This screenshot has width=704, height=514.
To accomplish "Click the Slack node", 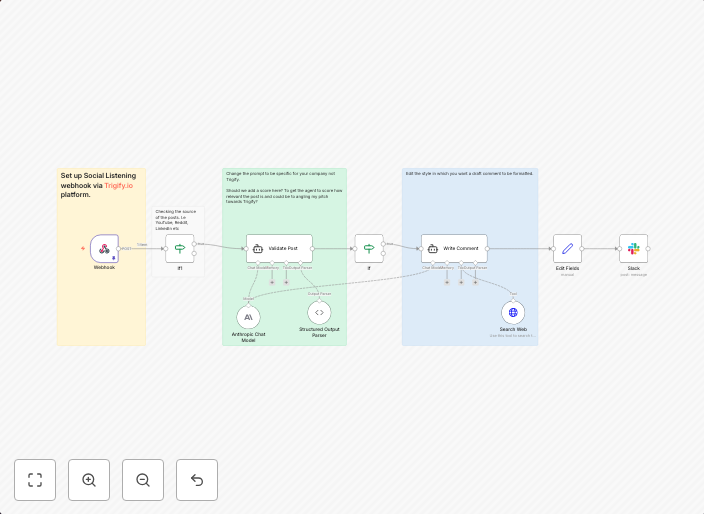I will coord(633,249).
